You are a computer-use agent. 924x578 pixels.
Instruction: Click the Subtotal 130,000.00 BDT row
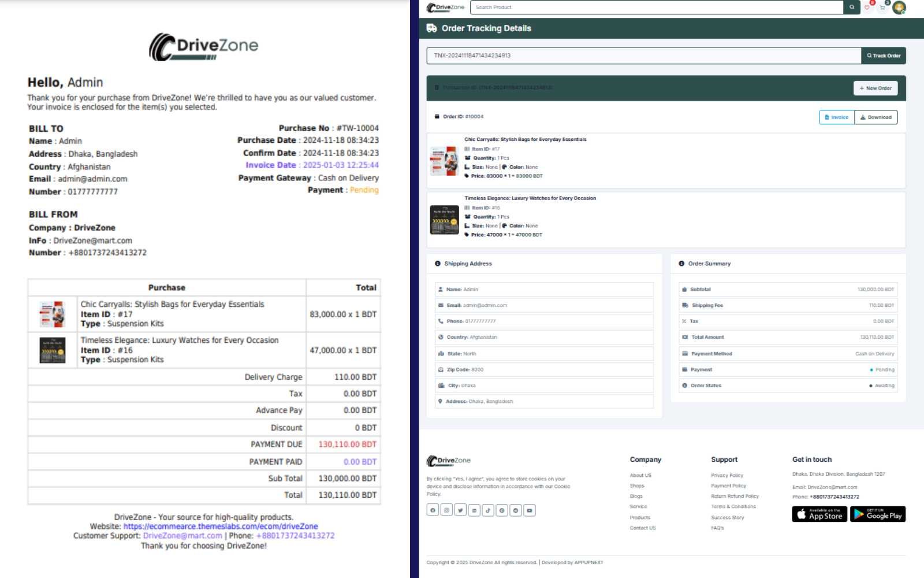click(x=788, y=290)
